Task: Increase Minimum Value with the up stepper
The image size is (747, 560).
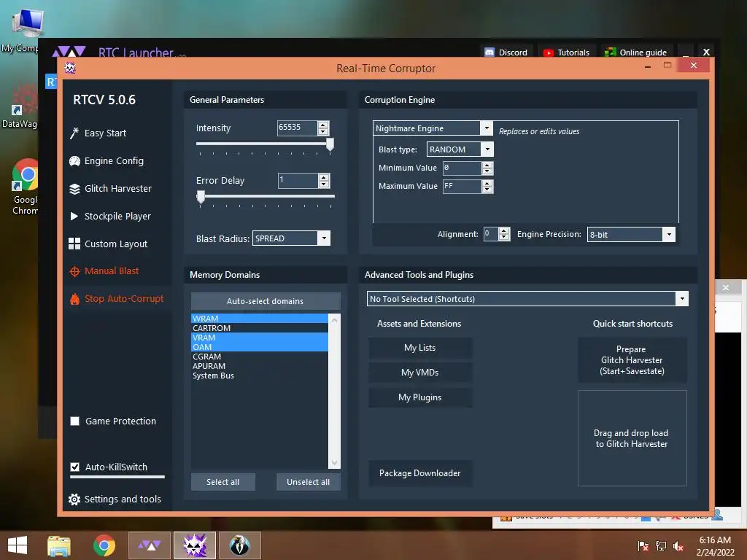Action: [x=487, y=165]
